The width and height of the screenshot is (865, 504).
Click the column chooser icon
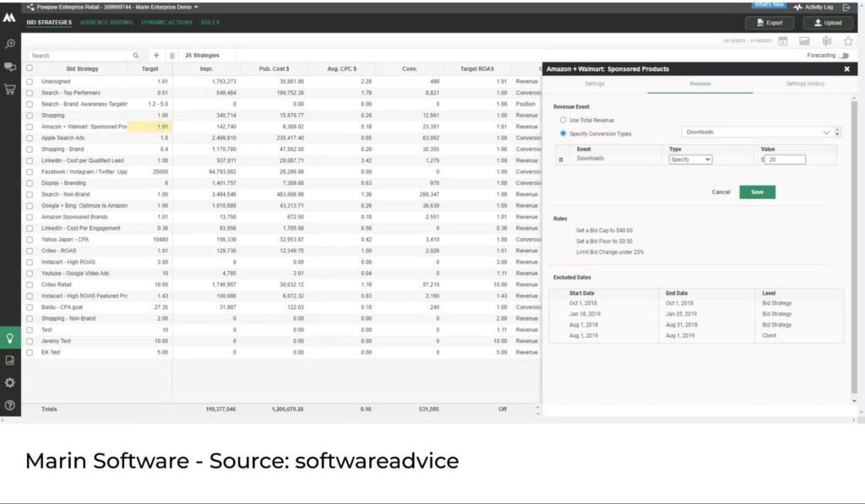tap(826, 41)
